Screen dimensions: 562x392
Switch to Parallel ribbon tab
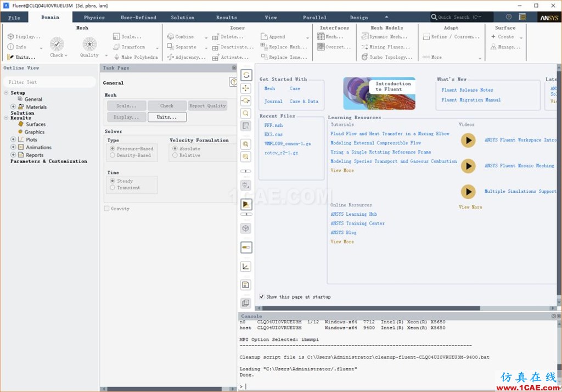tap(314, 17)
